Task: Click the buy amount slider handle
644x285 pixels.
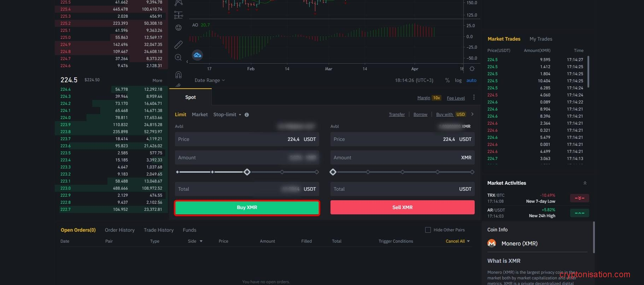Action: click(247, 172)
